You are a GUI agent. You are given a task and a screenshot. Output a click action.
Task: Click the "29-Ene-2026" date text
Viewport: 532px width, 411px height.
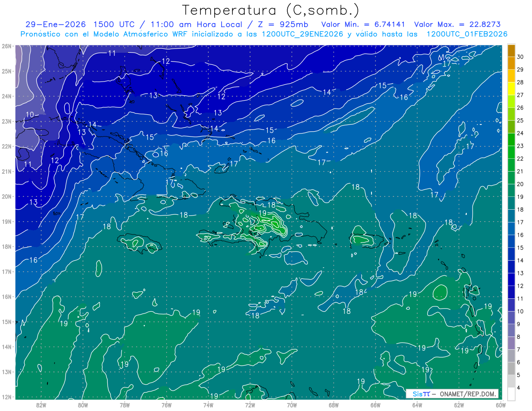point(55,24)
